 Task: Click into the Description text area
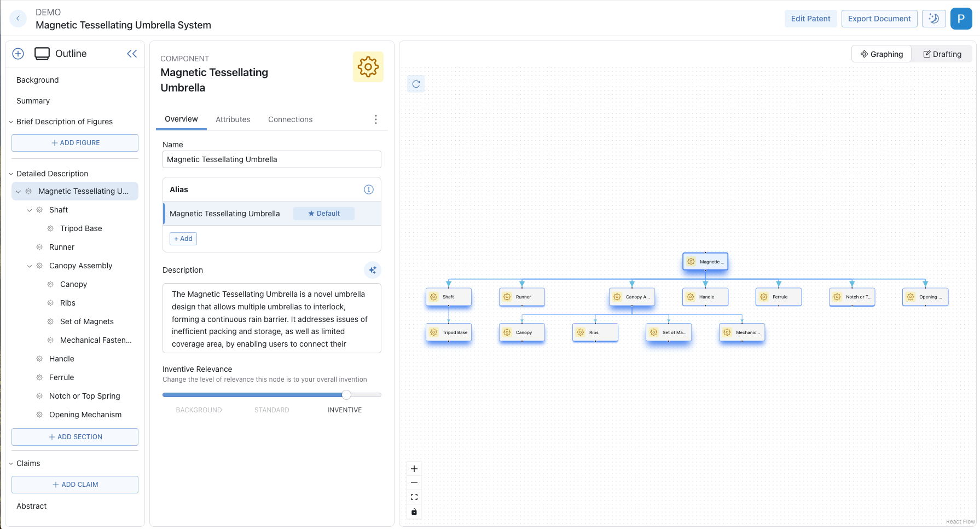[x=272, y=318]
